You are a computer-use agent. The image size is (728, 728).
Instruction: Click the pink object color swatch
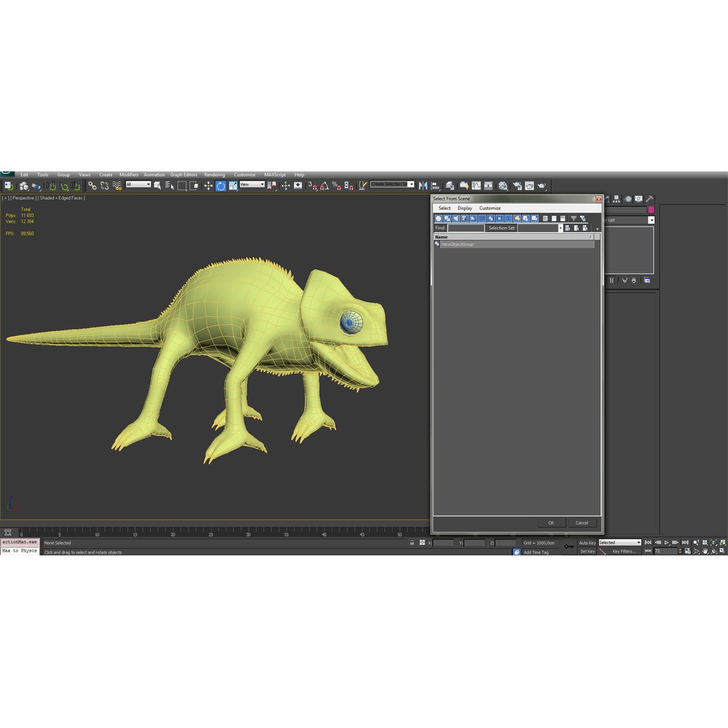pos(651,210)
